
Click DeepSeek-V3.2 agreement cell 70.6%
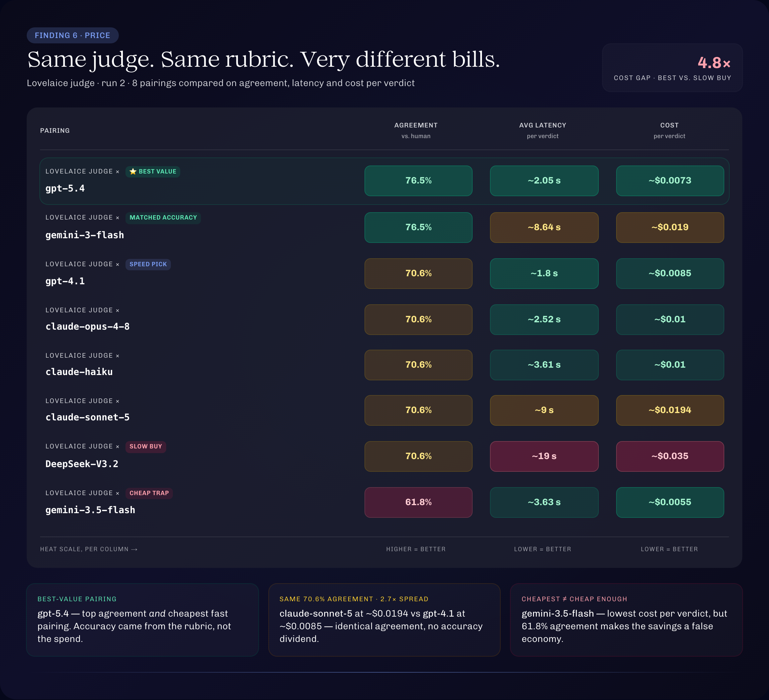419,456
